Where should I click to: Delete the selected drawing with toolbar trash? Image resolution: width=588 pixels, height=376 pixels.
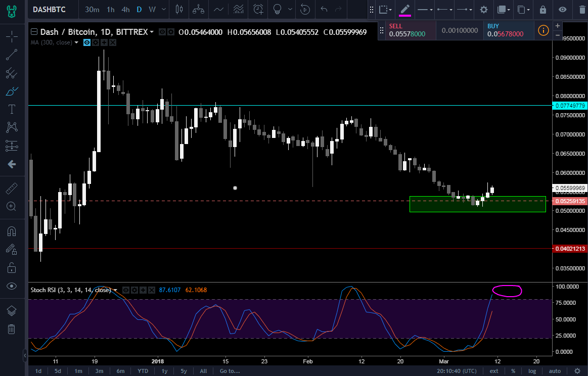pyautogui.click(x=582, y=10)
